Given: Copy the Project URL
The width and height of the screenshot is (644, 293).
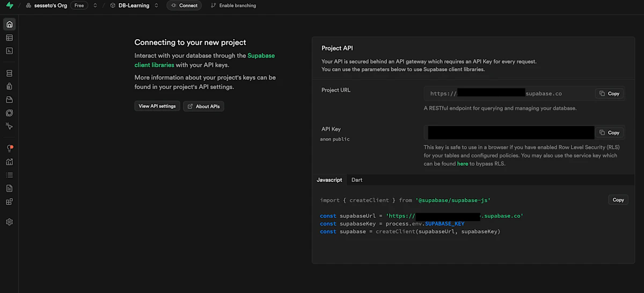Looking at the screenshot, I should point(610,93).
